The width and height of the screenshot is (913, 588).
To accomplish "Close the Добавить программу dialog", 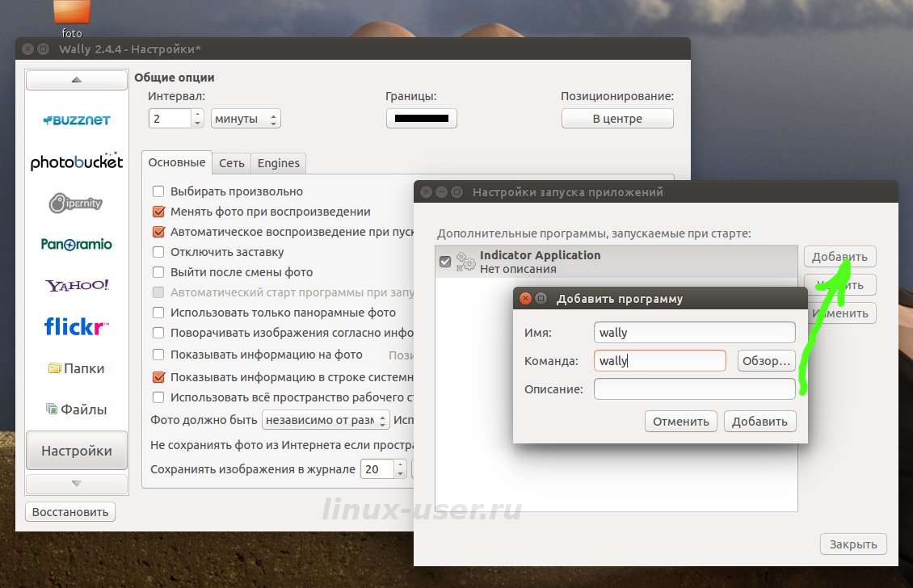I will (525, 299).
